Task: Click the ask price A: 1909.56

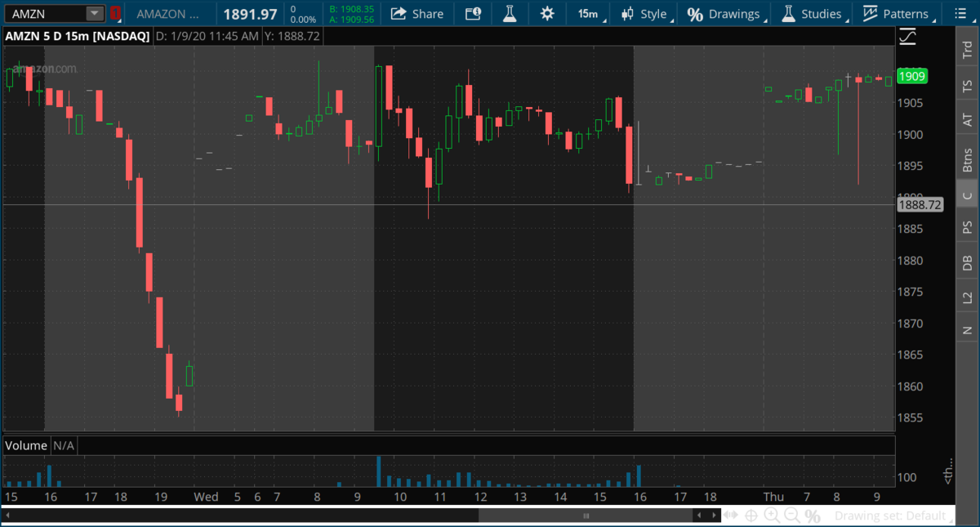Action: [x=351, y=19]
